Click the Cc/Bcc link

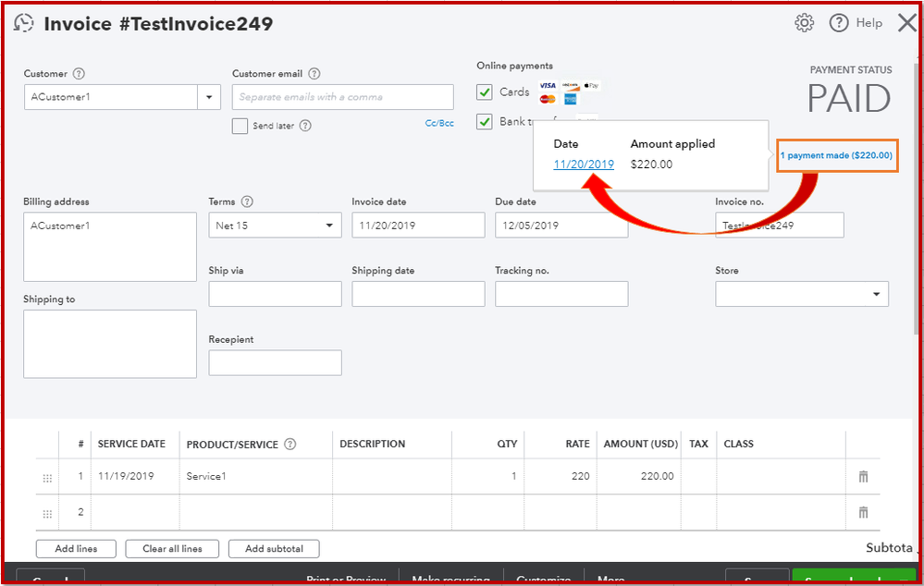[439, 123]
